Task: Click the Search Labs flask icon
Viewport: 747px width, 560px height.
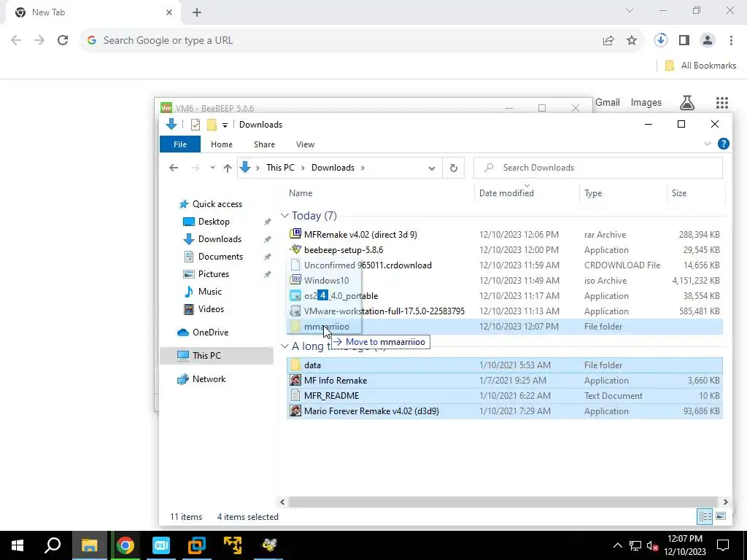Action: pyautogui.click(x=687, y=102)
